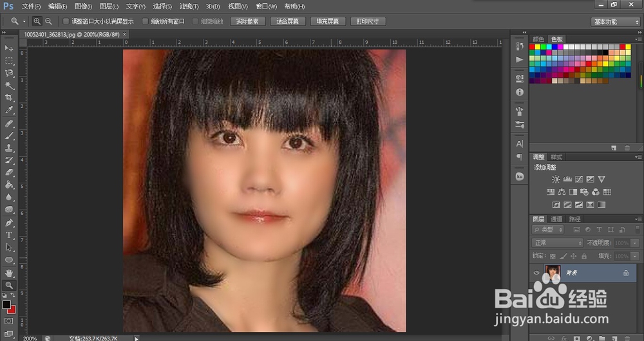Switch to the 样式 tab
644x341 pixels.
click(556, 157)
